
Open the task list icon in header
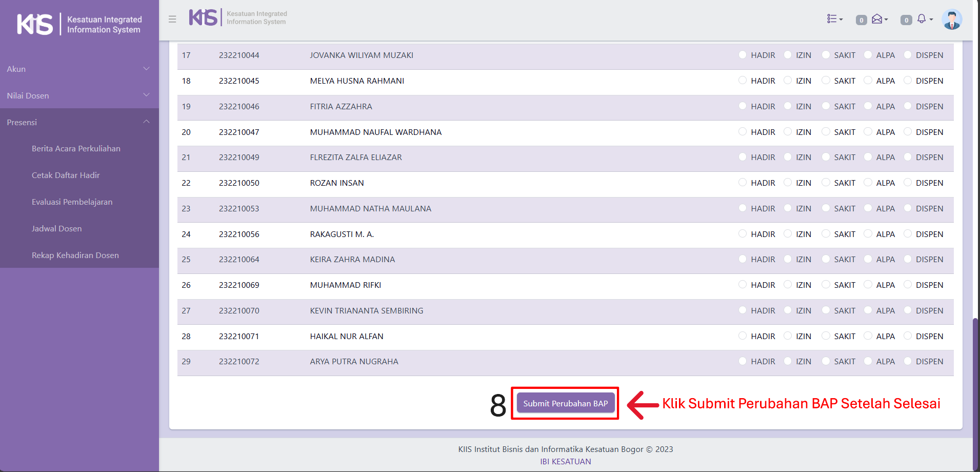pyautogui.click(x=834, y=19)
